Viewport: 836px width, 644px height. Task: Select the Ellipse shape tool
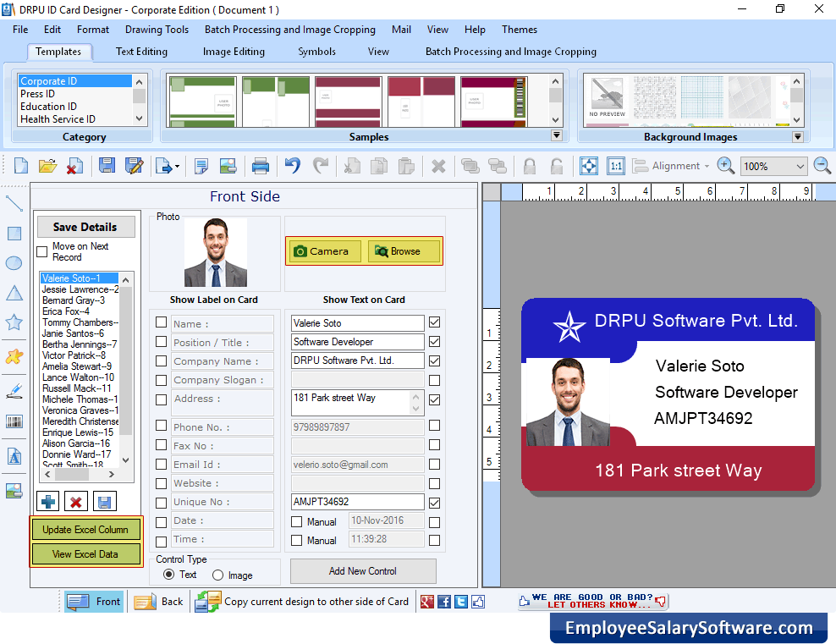[x=13, y=263]
